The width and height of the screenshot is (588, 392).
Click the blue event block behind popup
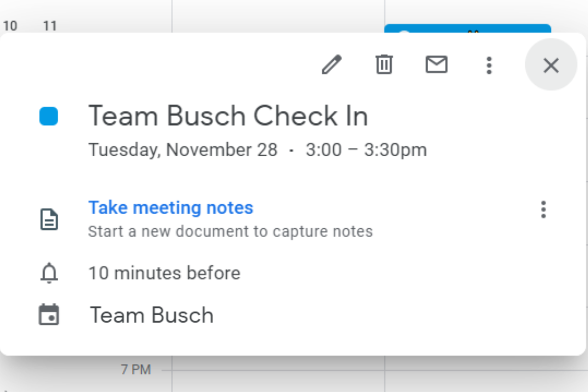pyautogui.click(x=467, y=28)
